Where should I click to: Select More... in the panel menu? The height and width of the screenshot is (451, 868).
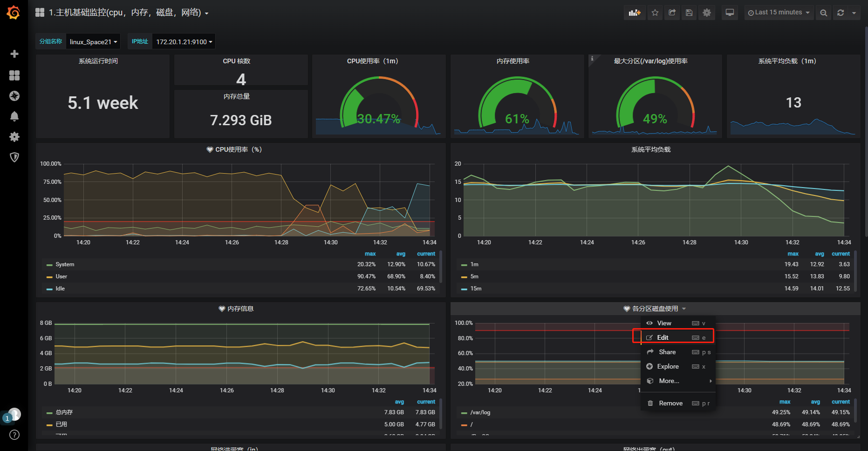678,381
